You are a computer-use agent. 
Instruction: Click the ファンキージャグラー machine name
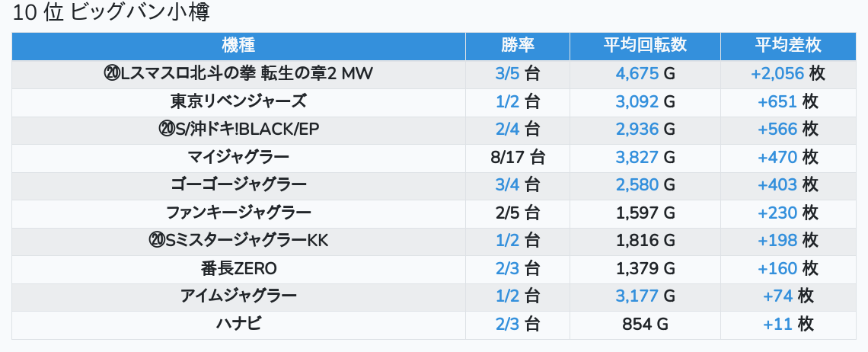coord(238,213)
